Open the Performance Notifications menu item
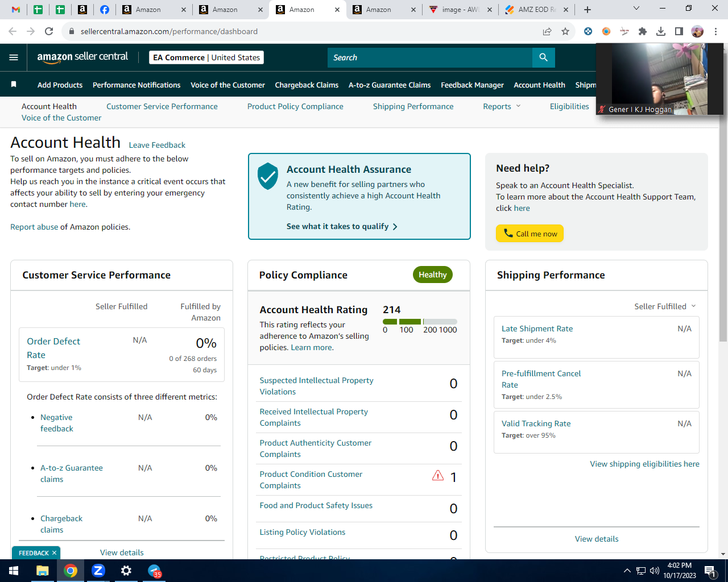The height and width of the screenshot is (582, 728). [x=136, y=85]
